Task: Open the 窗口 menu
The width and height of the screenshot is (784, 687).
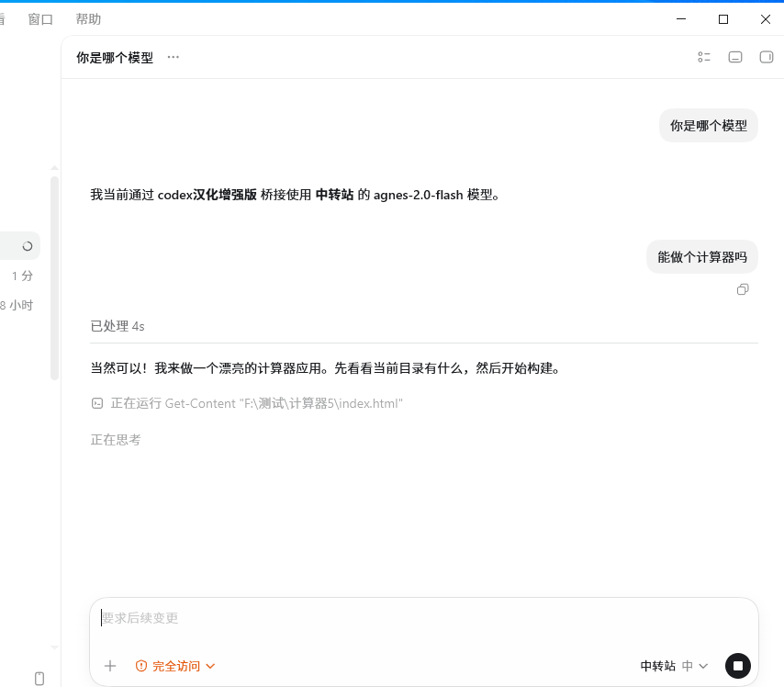Action: [40, 19]
